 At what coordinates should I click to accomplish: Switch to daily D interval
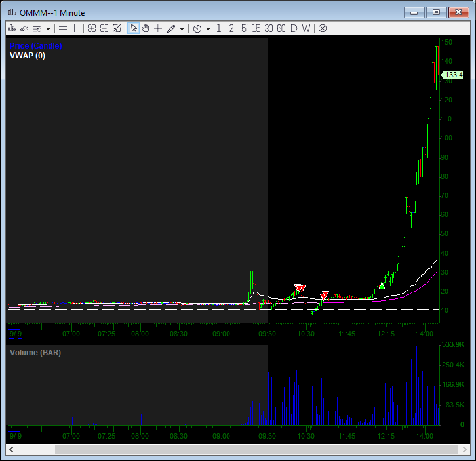pyautogui.click(x=294, y=29)
